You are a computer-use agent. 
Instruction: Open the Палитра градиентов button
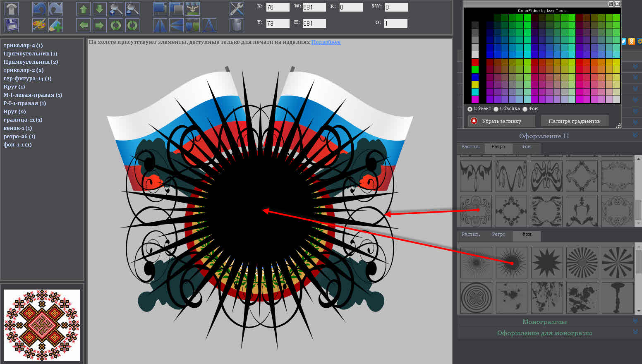[575, 121]
